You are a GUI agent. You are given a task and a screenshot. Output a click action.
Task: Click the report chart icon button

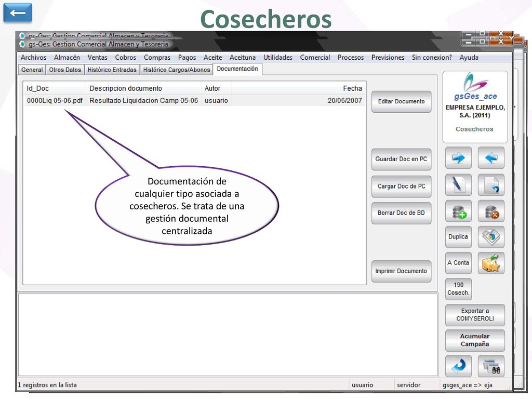click(491, 237)
